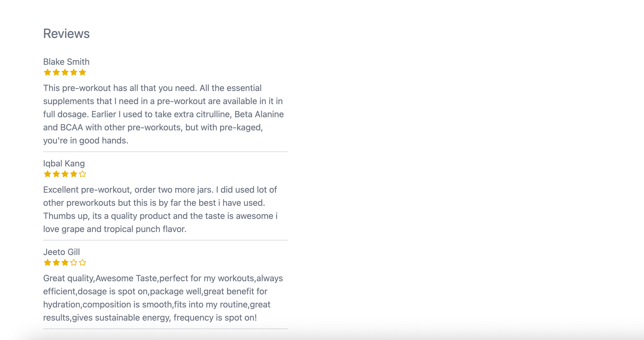Click Jeeto Gill's review text paragraph
The width and height of the screenshot is (644, 340).
[x=163, y=298]
